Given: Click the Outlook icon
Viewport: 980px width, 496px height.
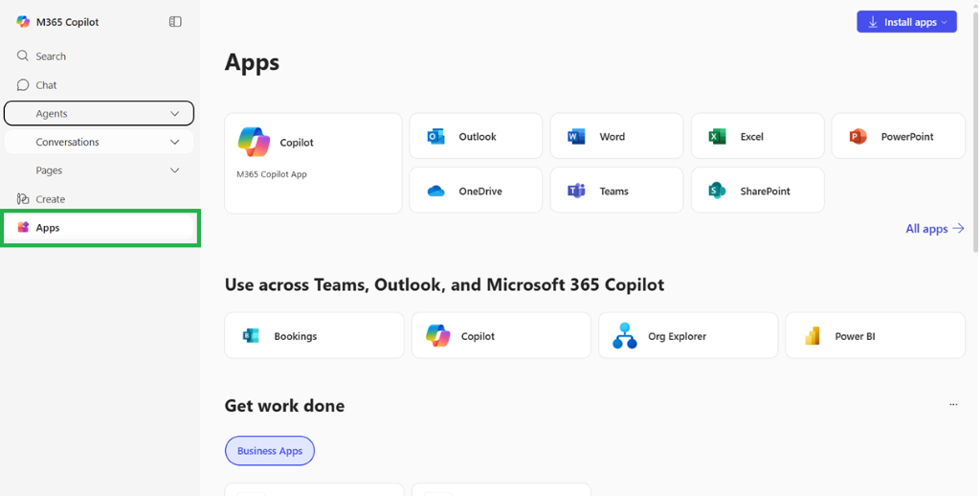Looking at the screenshot, I should pos(435,136).
